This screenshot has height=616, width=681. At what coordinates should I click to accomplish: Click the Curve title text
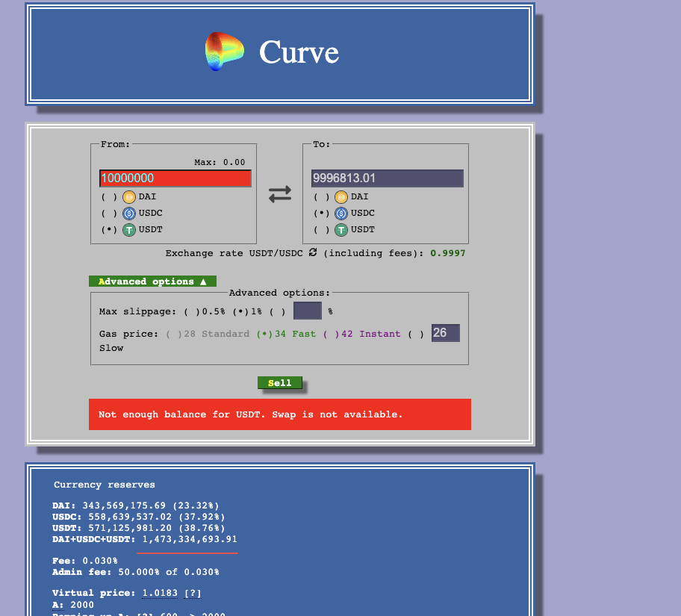tap(299, 52)
